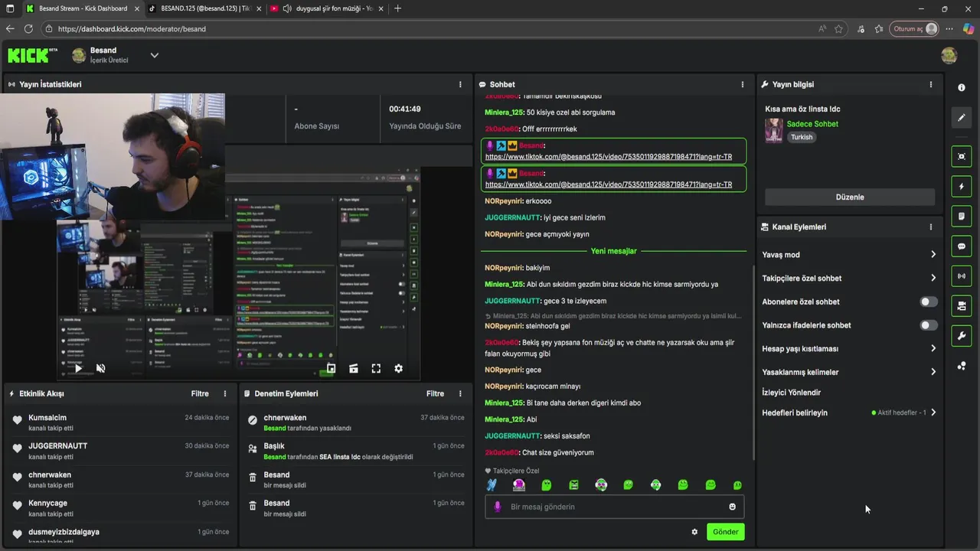Open the broadcast signal sidebar icon

point(962,275)
